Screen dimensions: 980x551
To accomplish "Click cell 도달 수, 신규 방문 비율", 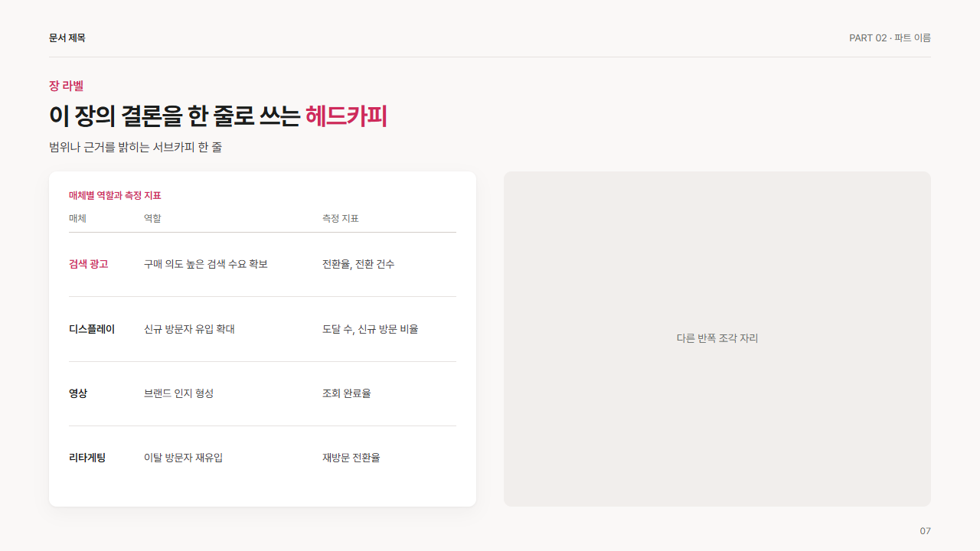I will coord(371,329).
